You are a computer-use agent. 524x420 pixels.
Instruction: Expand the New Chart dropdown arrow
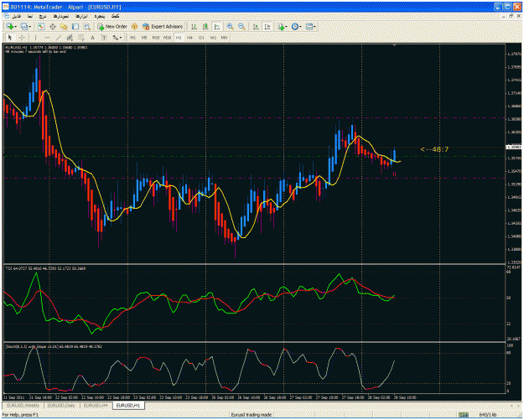point(15,27)
